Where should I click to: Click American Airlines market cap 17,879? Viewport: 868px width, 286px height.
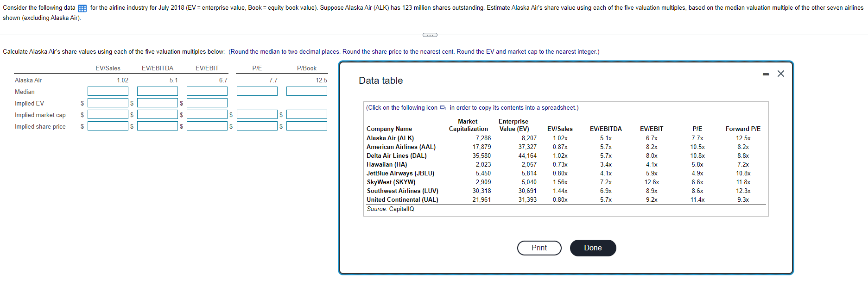coord(482,147)
